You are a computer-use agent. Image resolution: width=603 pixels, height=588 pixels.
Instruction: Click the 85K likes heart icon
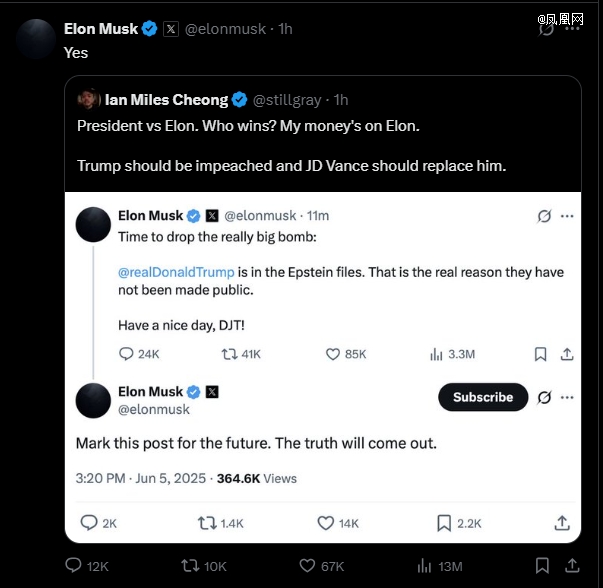tap(334, 354)
